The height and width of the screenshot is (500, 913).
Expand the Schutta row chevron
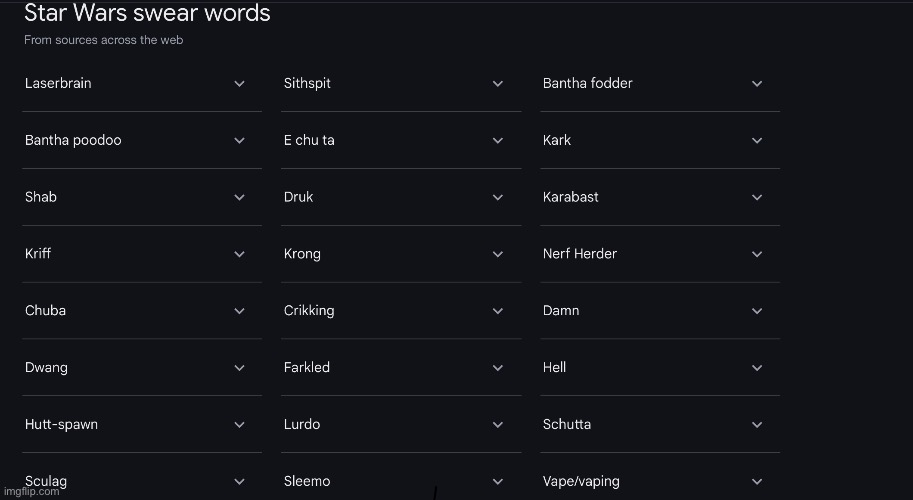click(x=757, y=424)
